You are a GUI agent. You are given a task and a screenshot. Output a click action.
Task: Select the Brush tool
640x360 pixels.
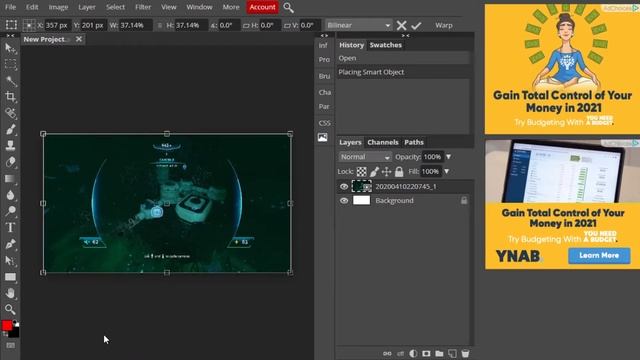pyautogui.click(x=10, y=129)
